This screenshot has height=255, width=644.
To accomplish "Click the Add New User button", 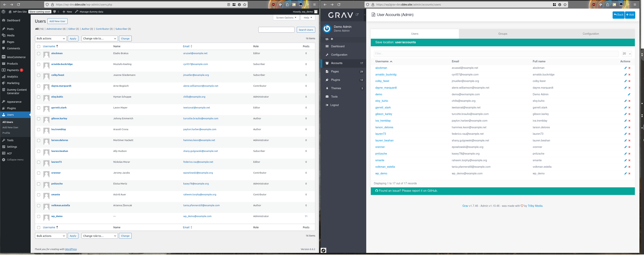I will point(57,21).
